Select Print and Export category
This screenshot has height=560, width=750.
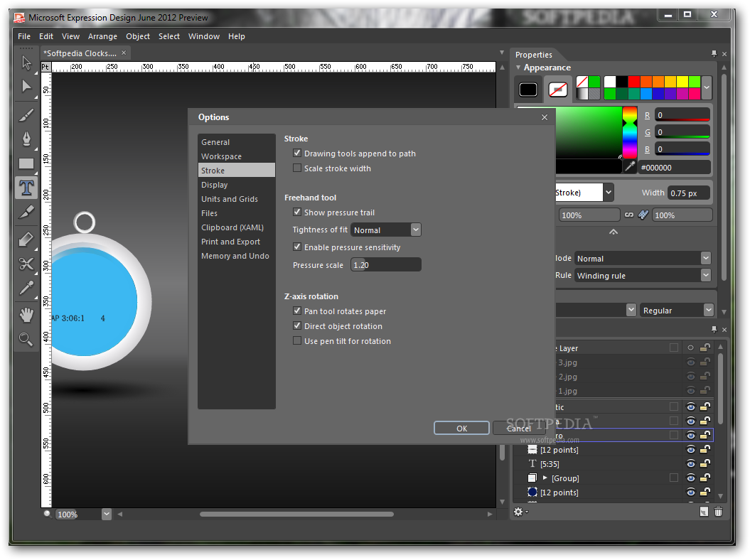[x=236, y=242]
